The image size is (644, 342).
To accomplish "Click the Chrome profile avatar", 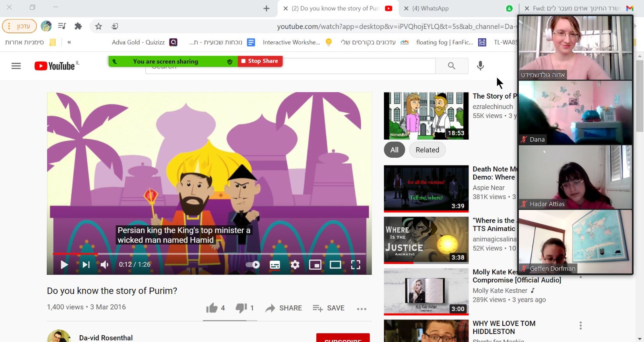I will click(46, 27).
